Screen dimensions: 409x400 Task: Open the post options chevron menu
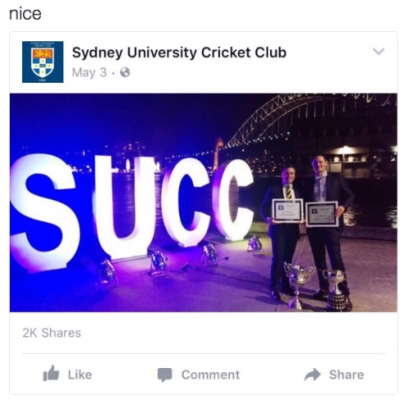point(378,51)
